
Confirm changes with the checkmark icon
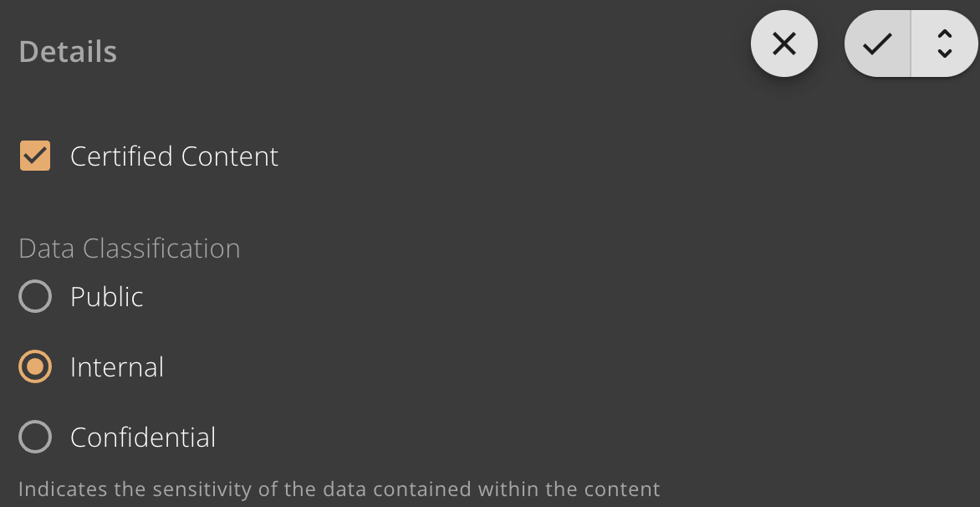click(877, 44)
